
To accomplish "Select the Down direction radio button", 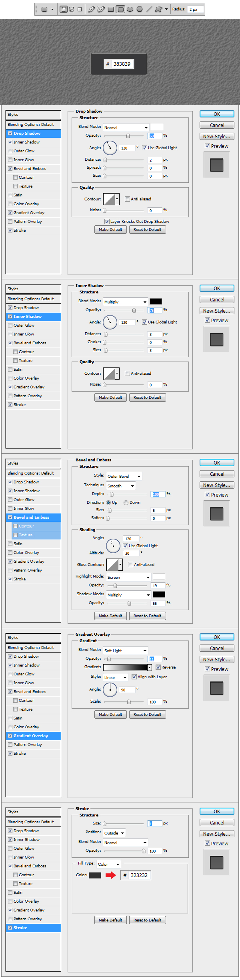I will (x=126, y=503).
